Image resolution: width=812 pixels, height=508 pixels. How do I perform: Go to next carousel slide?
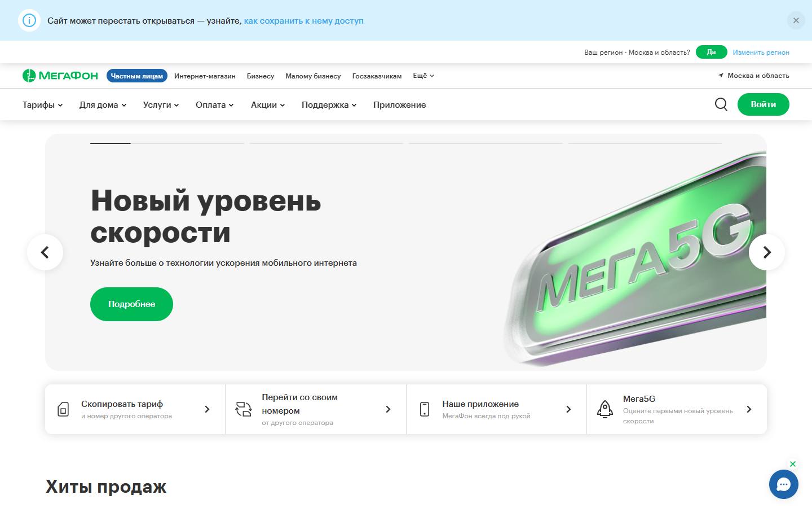tap(767, 252)
